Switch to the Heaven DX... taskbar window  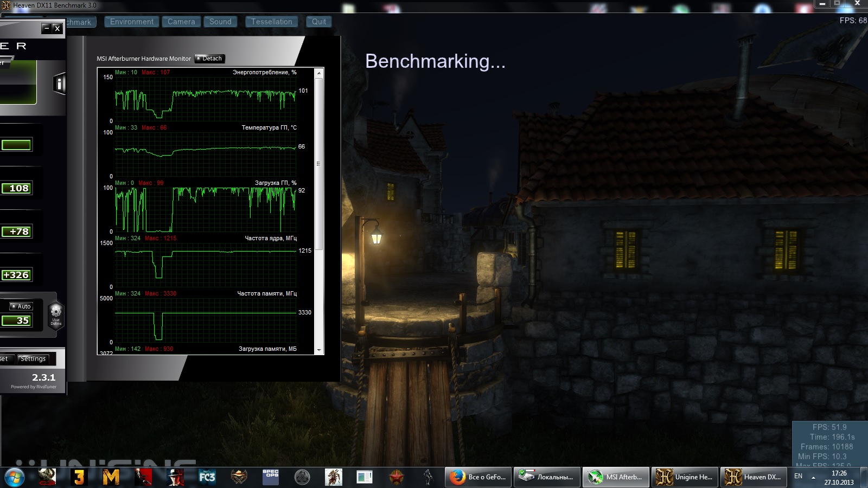click(x=754, y=477)
